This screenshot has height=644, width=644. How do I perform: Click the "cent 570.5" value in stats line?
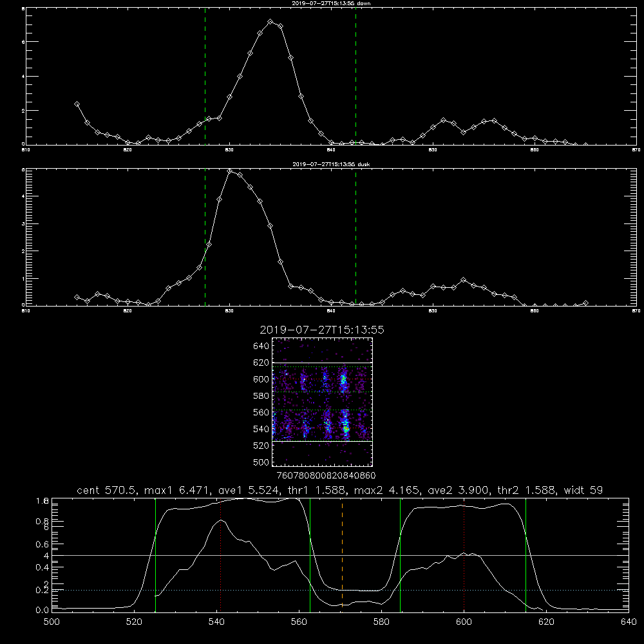[108, 490]
